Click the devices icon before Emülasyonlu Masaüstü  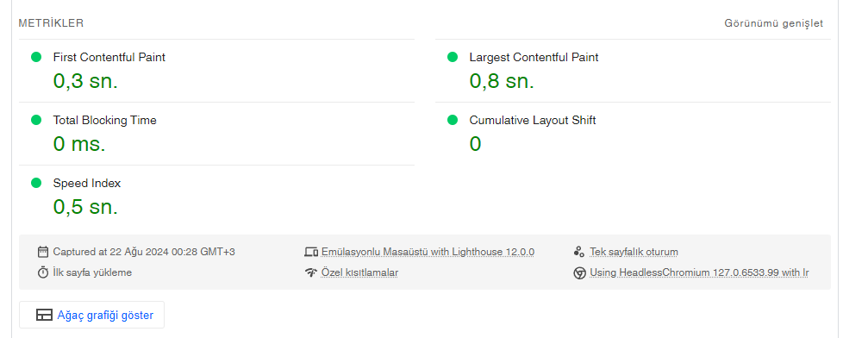tap(311, 252)
